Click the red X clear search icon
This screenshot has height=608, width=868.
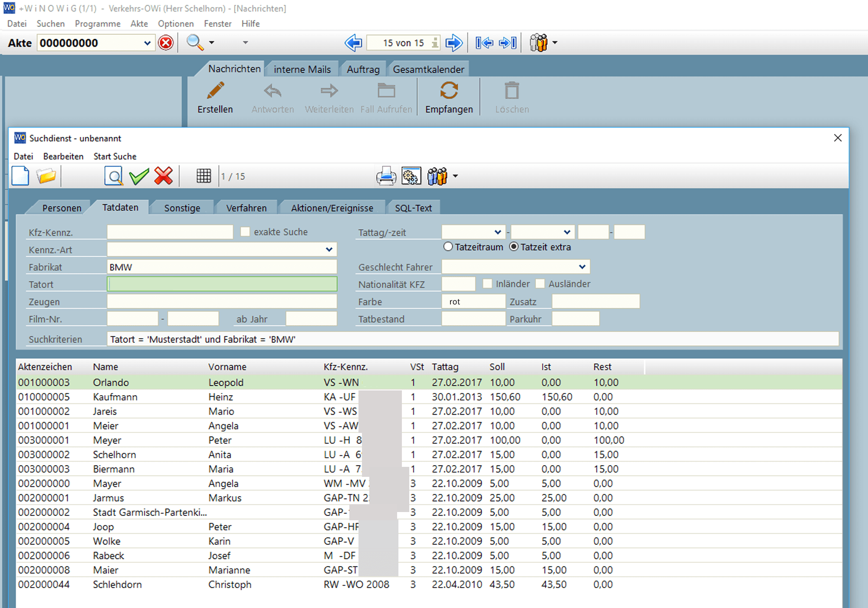[164, 176]
